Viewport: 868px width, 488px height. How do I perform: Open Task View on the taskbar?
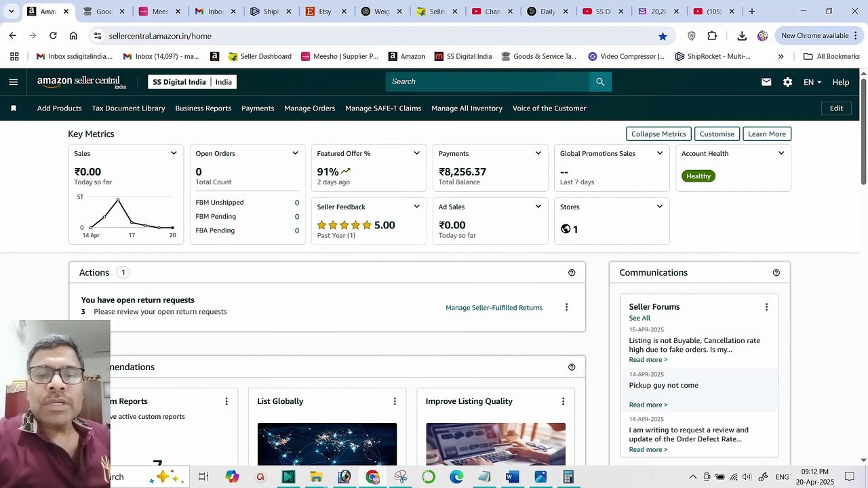click(203, 477)
